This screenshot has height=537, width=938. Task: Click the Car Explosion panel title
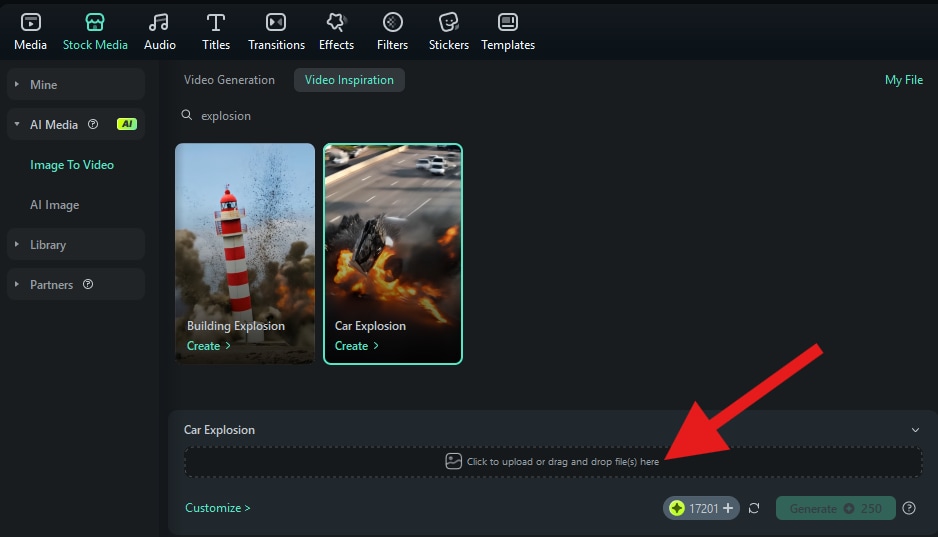click(219, 430)
